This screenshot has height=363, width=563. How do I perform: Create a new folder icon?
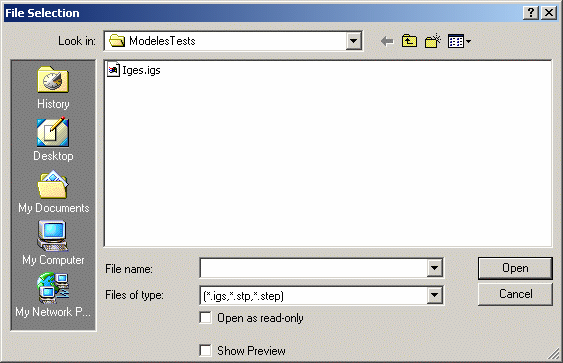pyautogui.click(x=433, y=41)
